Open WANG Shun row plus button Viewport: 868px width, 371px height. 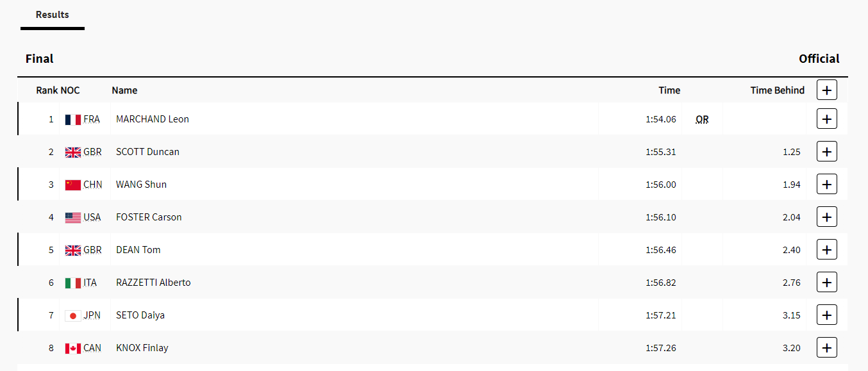coord(827,185)
